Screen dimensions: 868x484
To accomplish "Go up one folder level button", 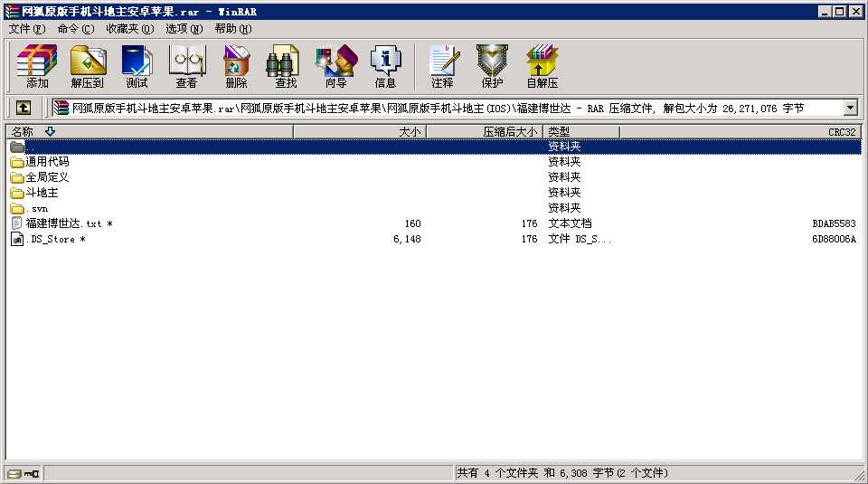I will coord(24,108).
